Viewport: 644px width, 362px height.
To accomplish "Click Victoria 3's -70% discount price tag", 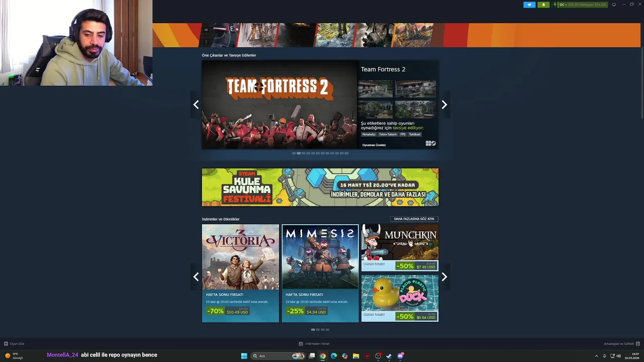I will 227,311.
